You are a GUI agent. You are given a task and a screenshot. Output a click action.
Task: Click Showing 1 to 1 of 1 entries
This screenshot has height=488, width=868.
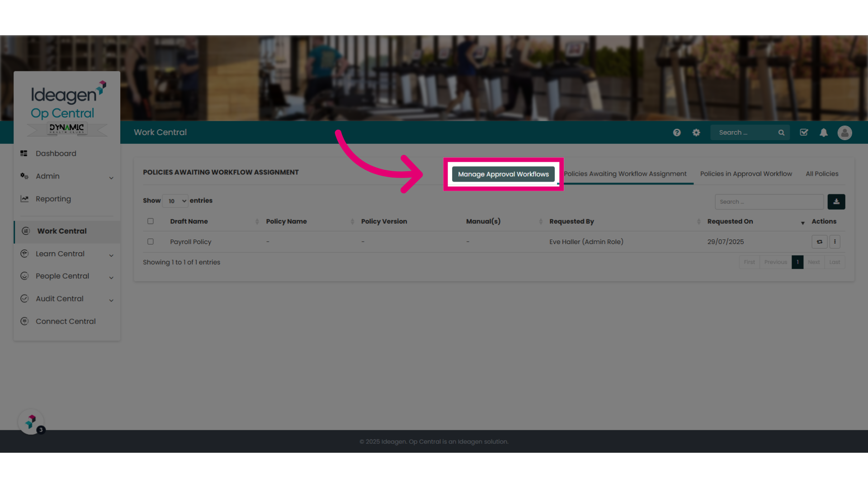[181, 262]
